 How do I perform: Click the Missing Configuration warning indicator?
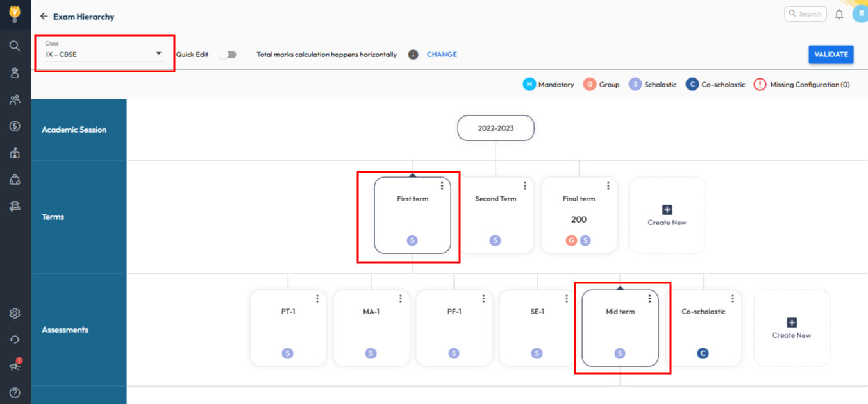(x=760, y=85)
